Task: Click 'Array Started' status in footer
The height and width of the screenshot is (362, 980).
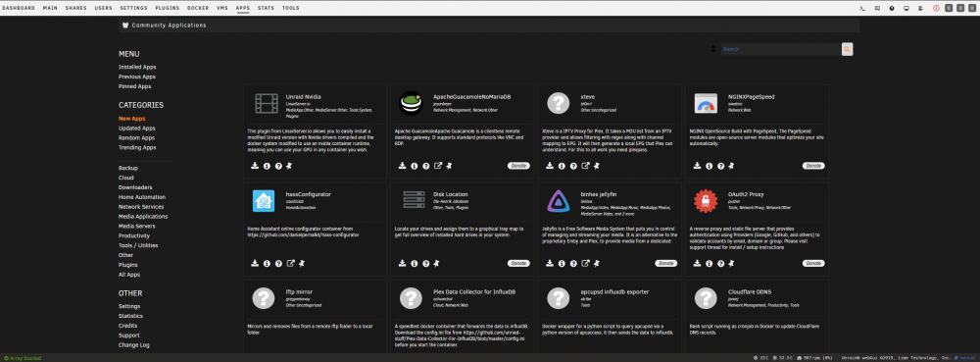Action: (23, 358)
